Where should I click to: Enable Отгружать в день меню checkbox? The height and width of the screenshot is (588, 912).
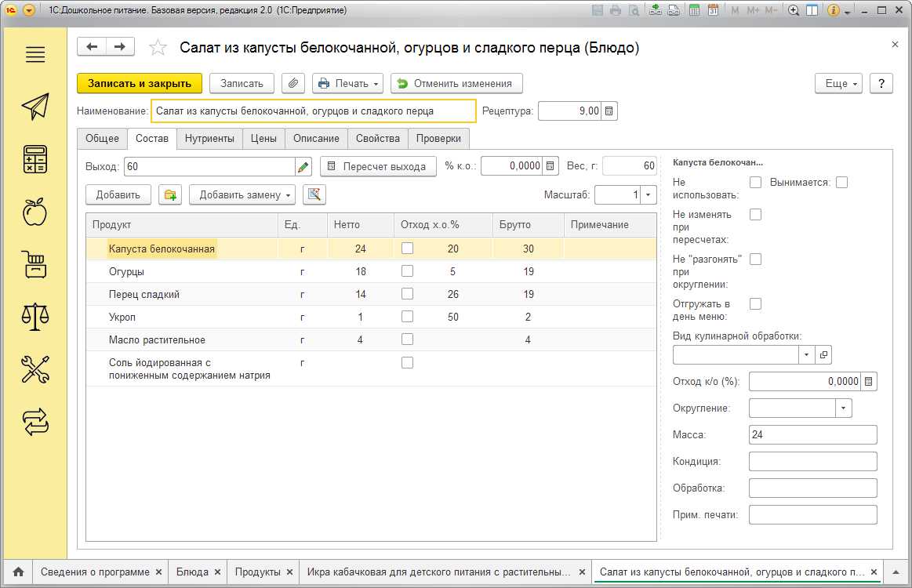click(755, 303)
